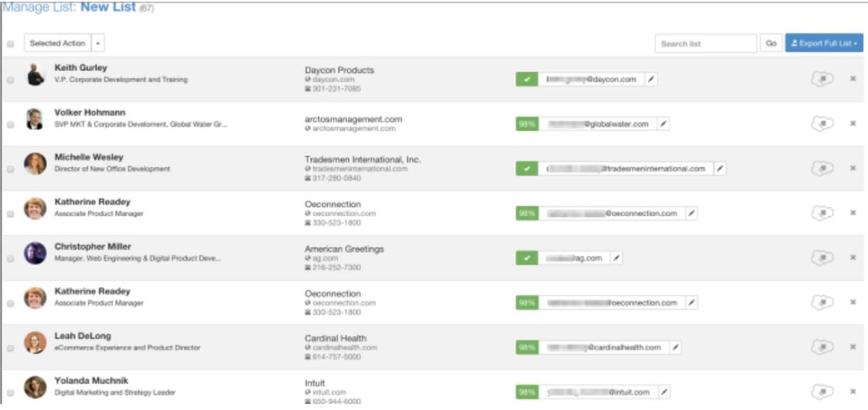This screenshot has height=410, width=868.
Task: Click the cloud icon for Christopher Miller
Action: pos(822,258)
